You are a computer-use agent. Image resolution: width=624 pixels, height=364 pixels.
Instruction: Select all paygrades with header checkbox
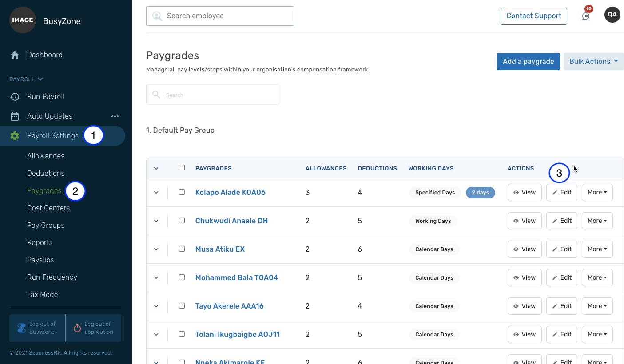[x=182, y=168]
